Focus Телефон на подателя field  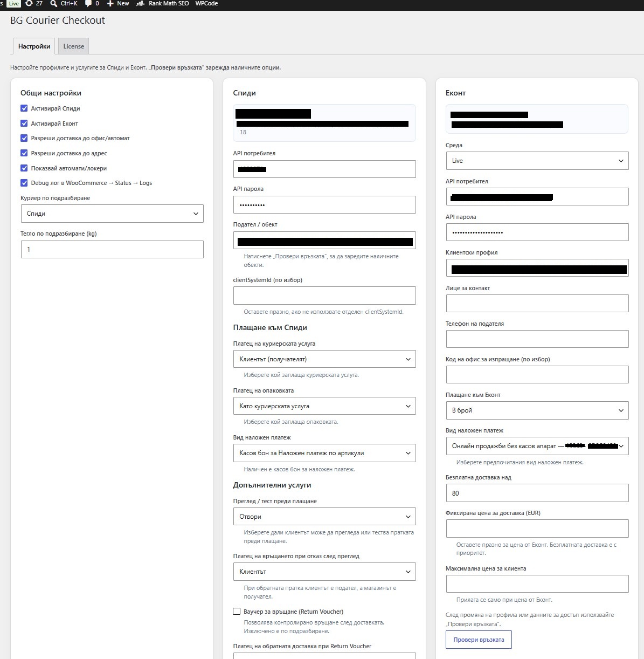pos(537,339)
